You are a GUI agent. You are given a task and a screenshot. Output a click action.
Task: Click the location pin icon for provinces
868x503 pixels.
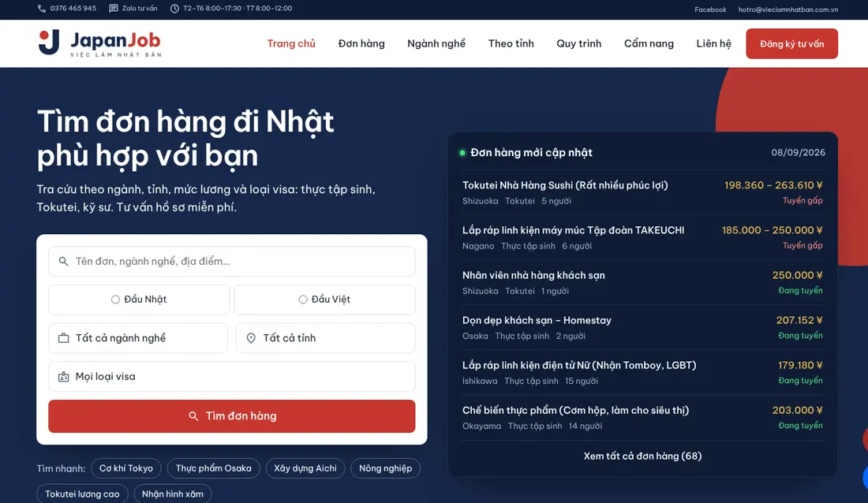coord(251,338)
